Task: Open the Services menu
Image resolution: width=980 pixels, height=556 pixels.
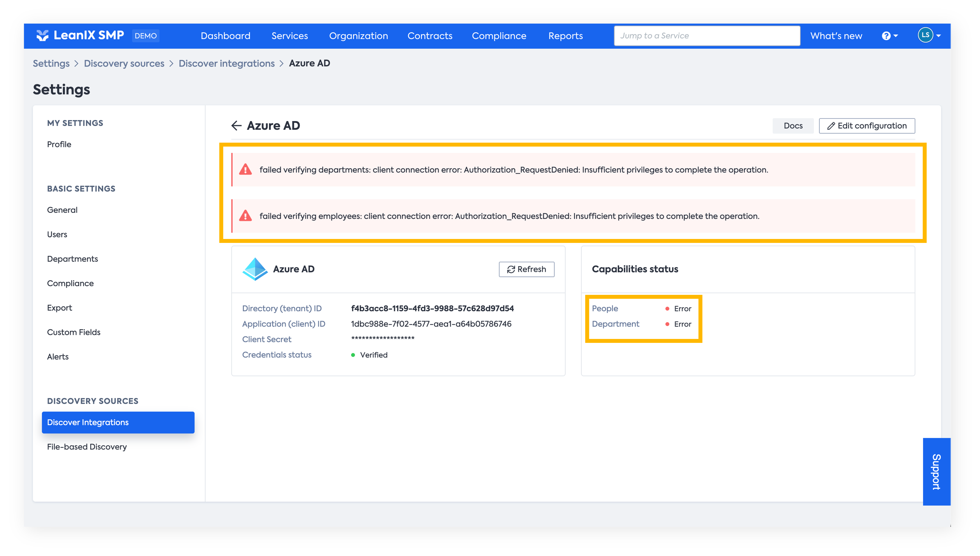Action: pos(289,36)
